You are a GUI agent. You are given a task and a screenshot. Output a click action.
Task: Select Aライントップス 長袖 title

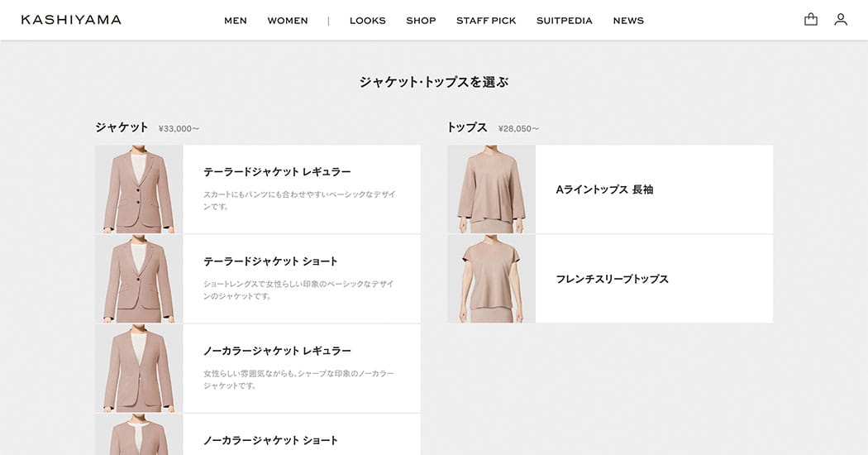604,189
